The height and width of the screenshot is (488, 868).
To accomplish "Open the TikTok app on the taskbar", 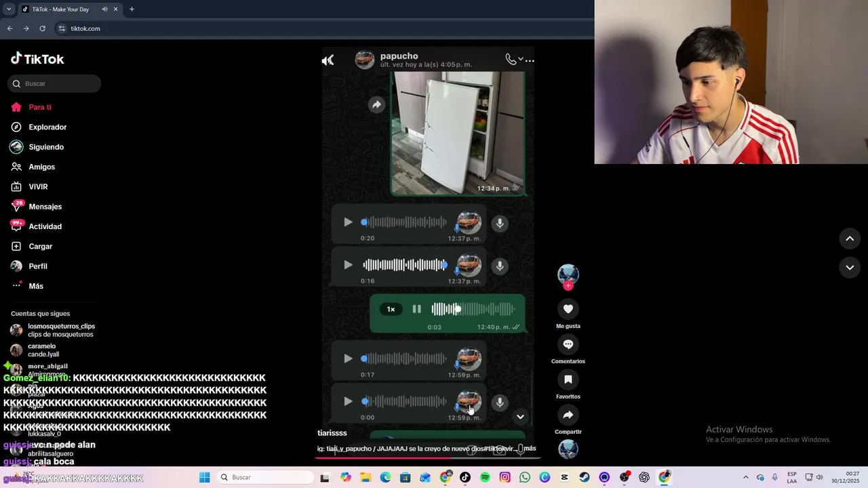I will click(465, 477).
